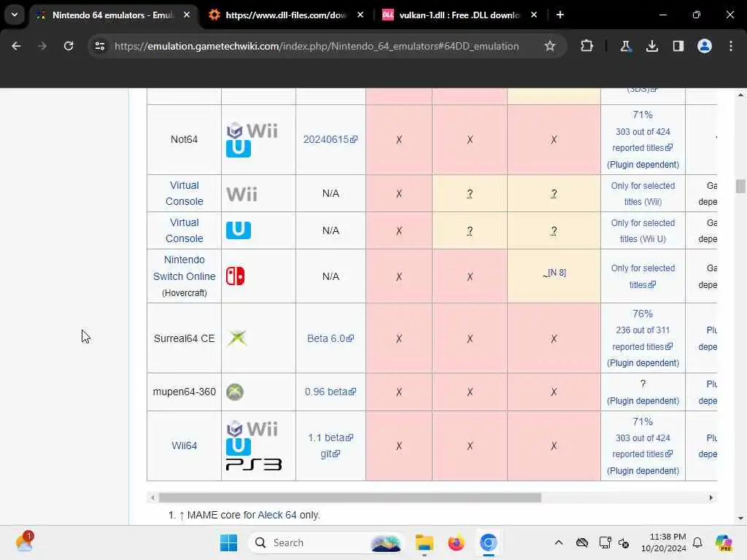Viewport: 747px width, 560px height.
Task: Switch to dll-files.com download tab
Action: [x=286, y=15]
